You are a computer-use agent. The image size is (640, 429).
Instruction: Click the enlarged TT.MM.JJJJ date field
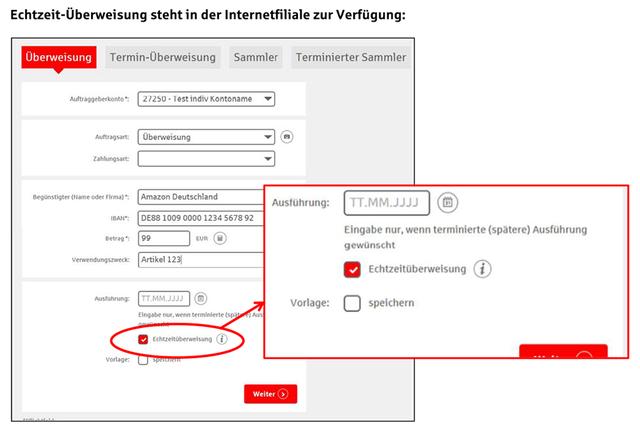387,202
